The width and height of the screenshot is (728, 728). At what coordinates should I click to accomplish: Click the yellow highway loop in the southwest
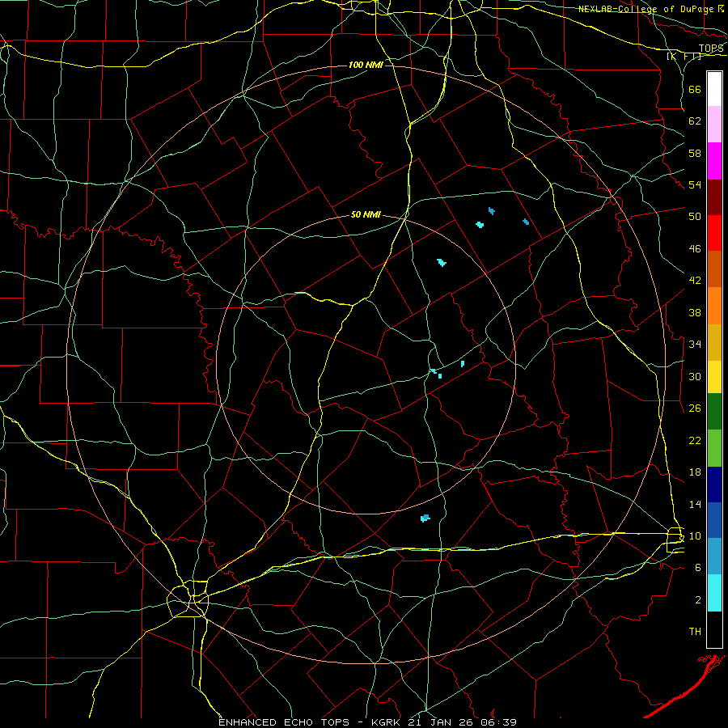point(188,599)
